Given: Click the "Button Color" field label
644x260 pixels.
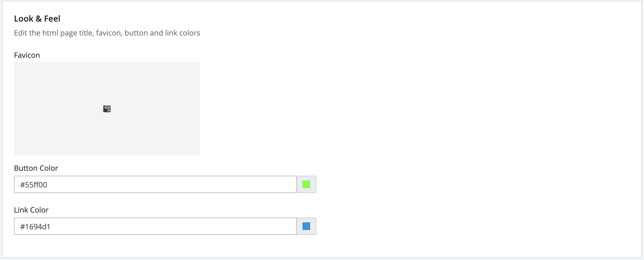Looking at the screenshot, I should (x=36, y=168).
